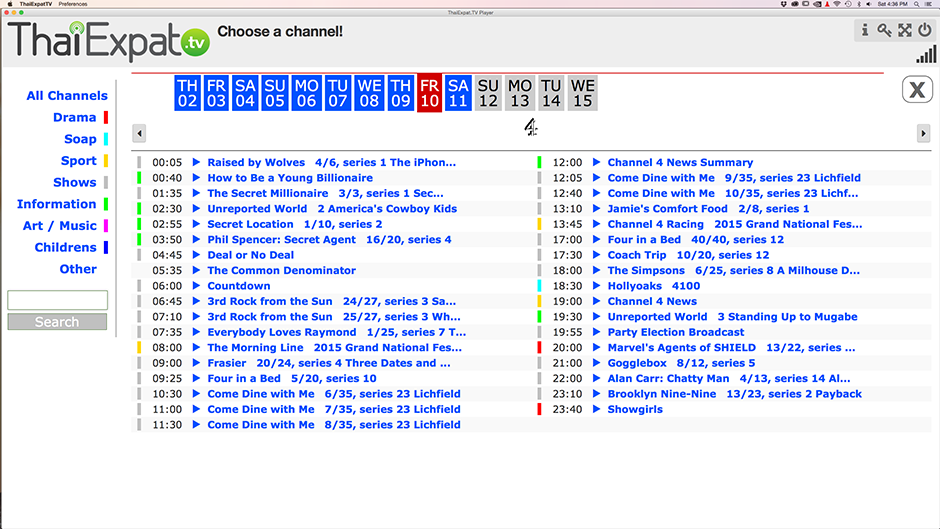Image resolution: width=940 pixels, height=529 pixels.
Task: Go to next channel with right arrow
Action: 923,133
